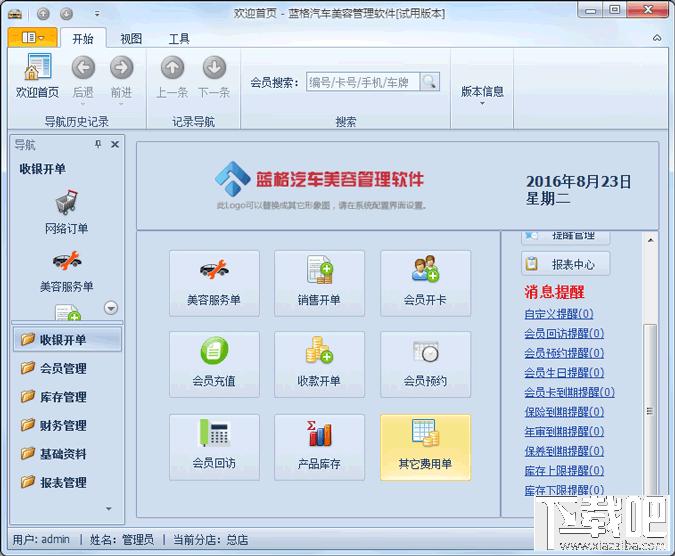Screen dimensions: 675x556
Task: Click the 会员搜索 input field
Action: (x=362, y=82)
